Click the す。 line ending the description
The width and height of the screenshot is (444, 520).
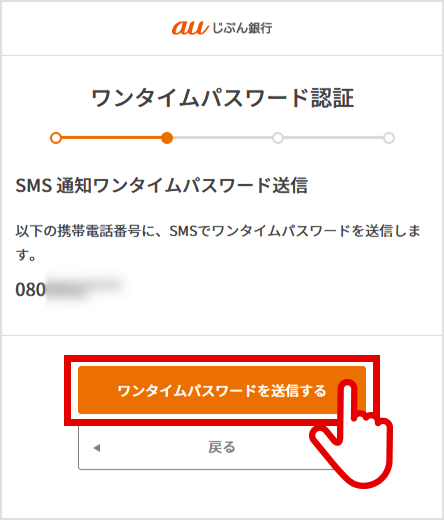[x=26, y=255]
